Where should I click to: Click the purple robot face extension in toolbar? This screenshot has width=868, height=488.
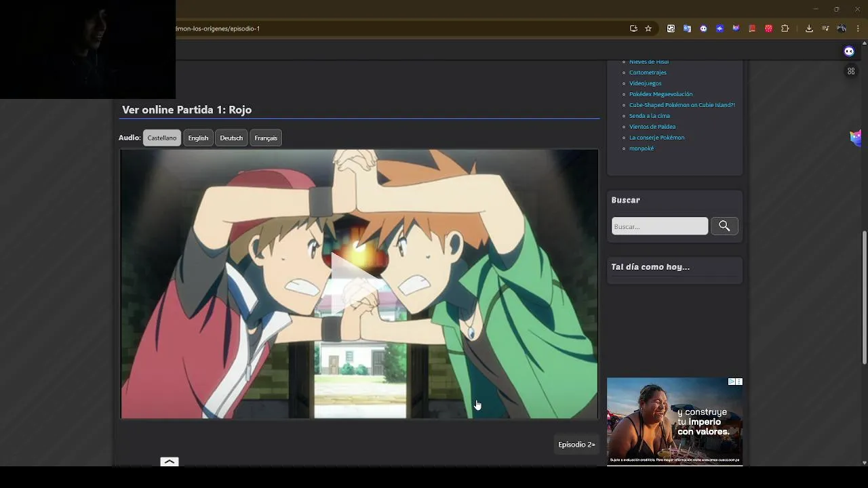point(703,28)
